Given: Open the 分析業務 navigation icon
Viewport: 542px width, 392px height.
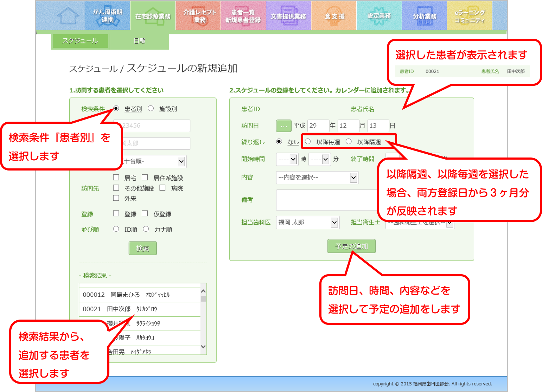Looking at the screenshot, I should pyautogui.click(x=425, y=16).
